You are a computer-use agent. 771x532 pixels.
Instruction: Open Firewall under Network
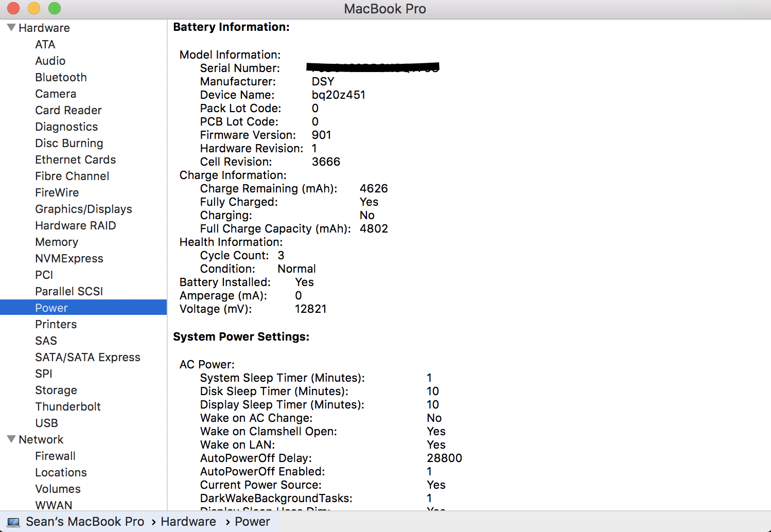pyautogui.click(x=55, y=456)
